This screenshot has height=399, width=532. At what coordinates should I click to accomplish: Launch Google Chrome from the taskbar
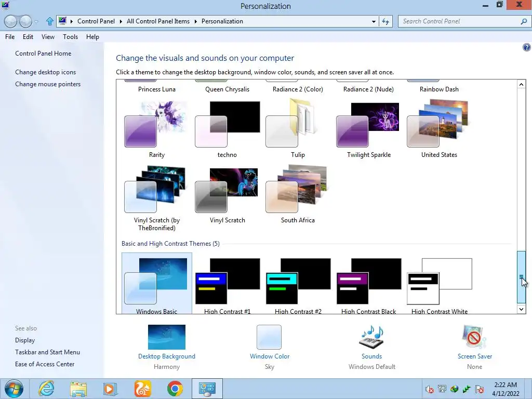coord(175,389)
